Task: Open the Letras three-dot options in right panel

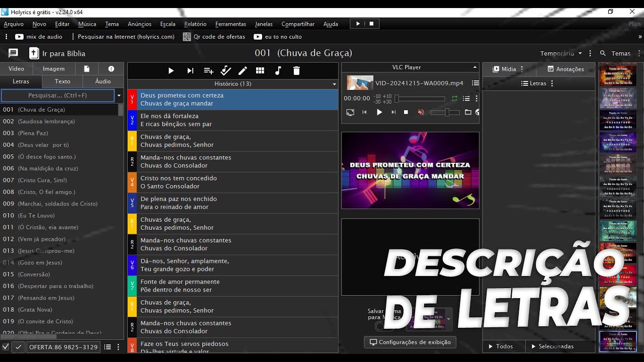Action: click(x=552, y=83)
